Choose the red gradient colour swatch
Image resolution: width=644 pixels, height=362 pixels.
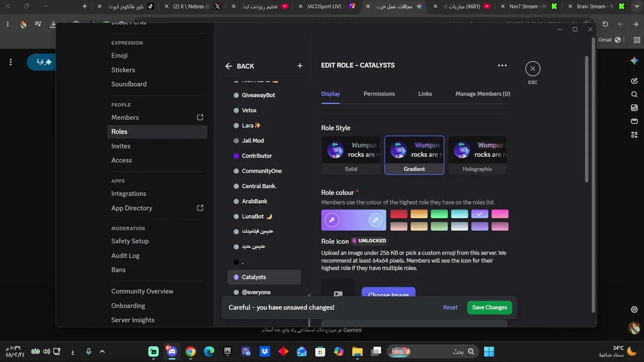399,214
